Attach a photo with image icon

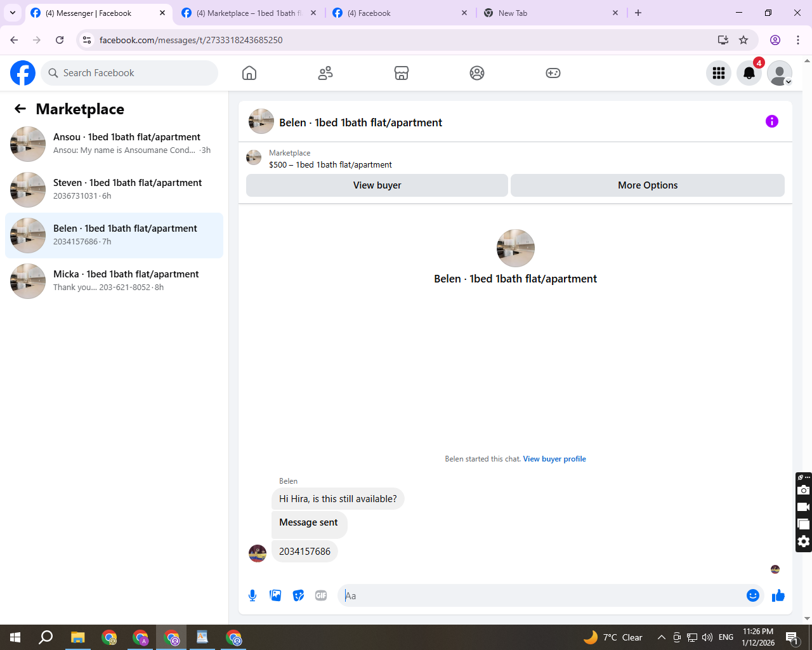click(x=275, y=595)
